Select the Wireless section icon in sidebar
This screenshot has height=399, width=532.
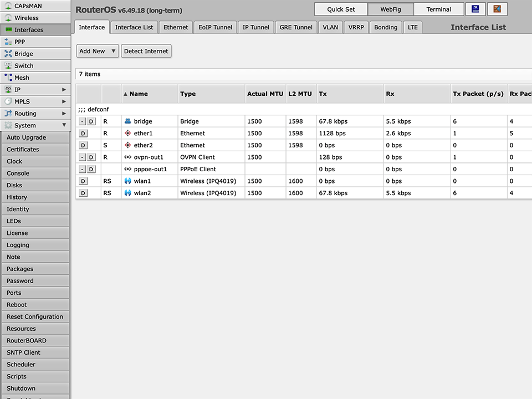7,17
